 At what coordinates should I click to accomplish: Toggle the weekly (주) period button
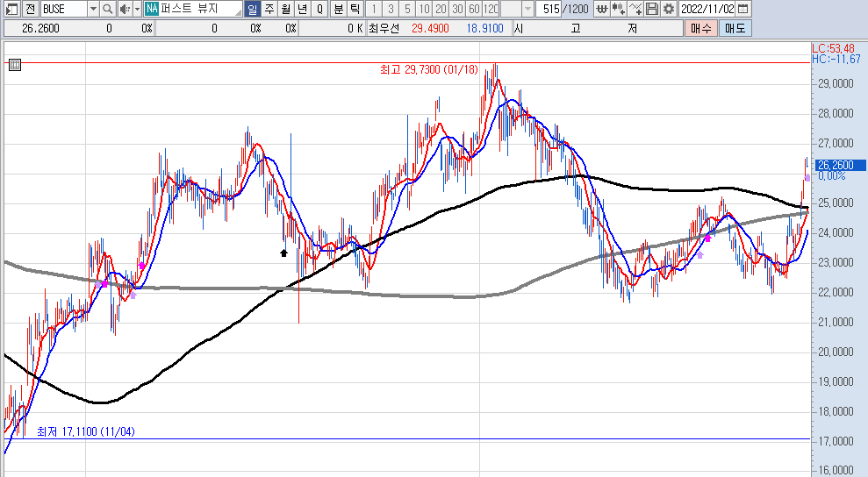pyautogui.click(x=269, y=9)
